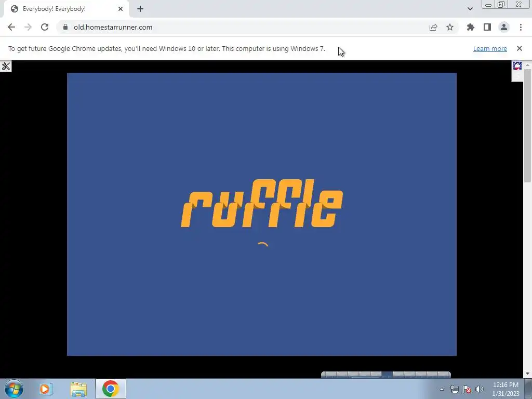The width and height of the screenshot is (532, 399).
Task: Click the scrollbar down arrow
Action: click(528, 374)
